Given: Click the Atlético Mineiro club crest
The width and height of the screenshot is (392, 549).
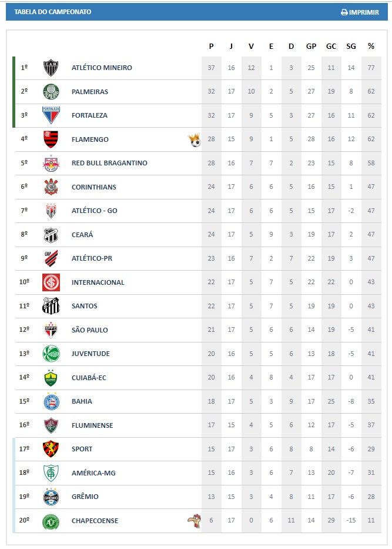Looking at the screenshot, I should [51, 68].
